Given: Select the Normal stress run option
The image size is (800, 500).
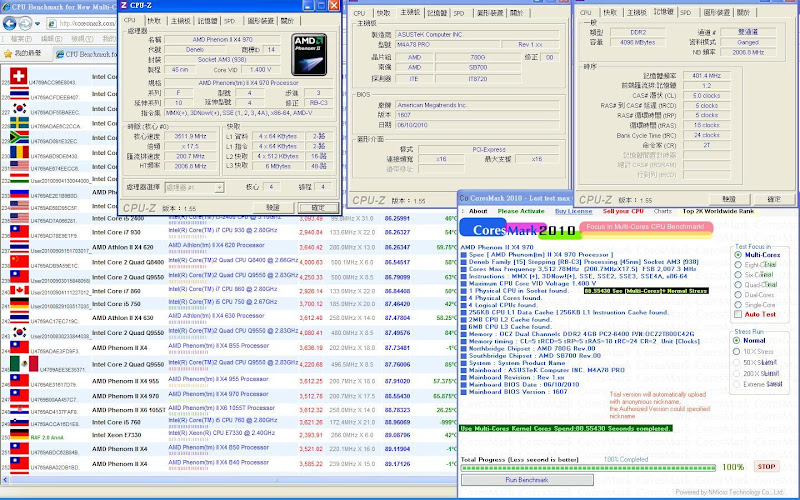Looking at the screenshot, I should point(737,340).
